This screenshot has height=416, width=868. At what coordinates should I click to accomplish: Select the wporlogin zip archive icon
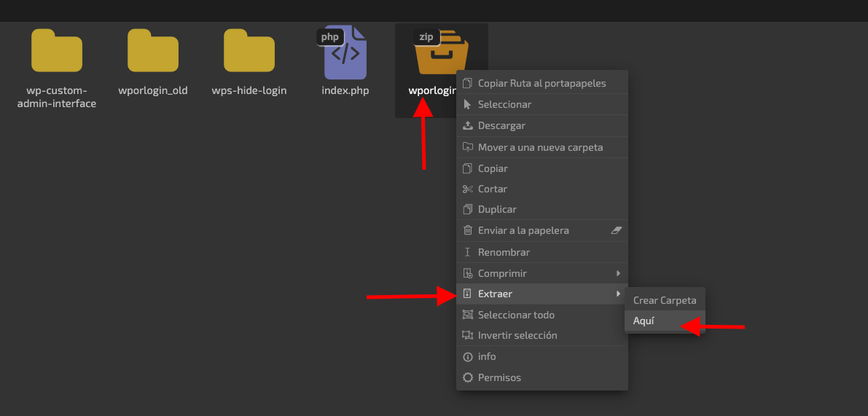pyautogui.click(x=441, y=52)
